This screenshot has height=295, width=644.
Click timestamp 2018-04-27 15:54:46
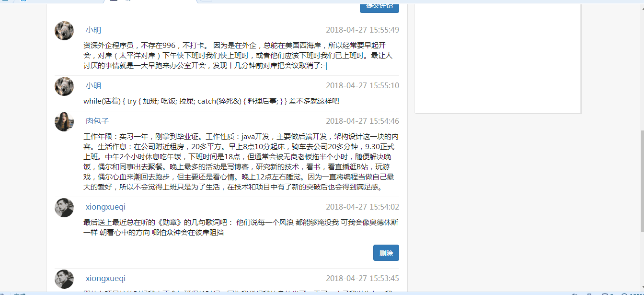coord(362,121)
